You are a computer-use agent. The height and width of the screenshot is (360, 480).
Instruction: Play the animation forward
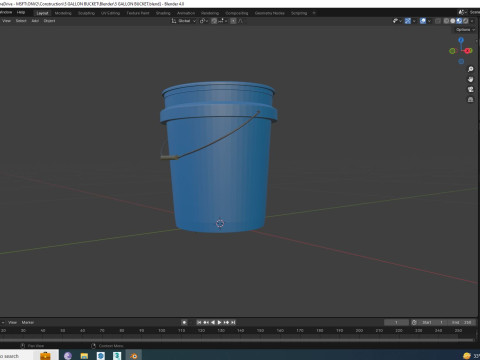click(x=219, y=322)
